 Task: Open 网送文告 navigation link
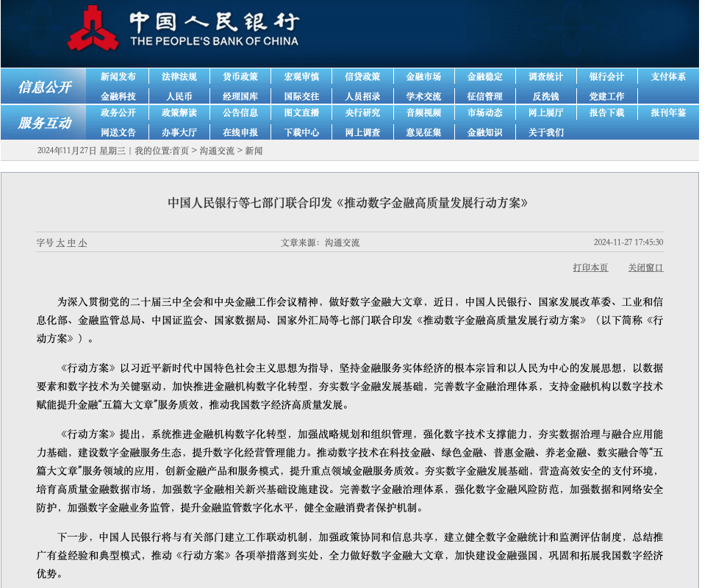(x=118, y=132)
